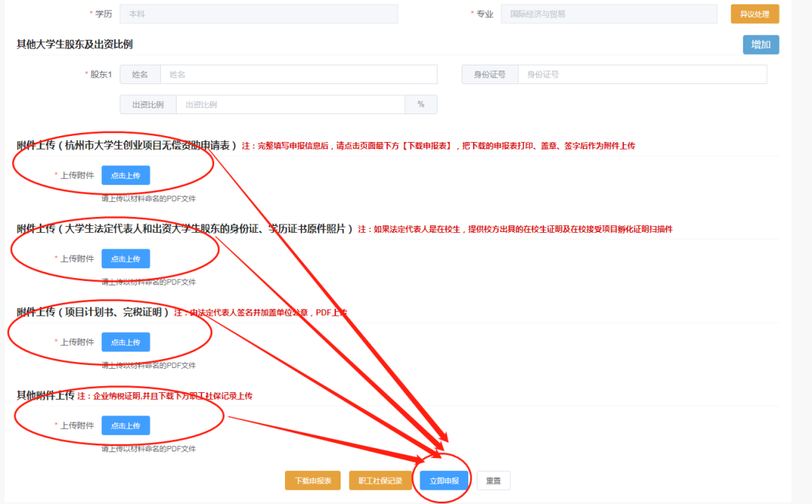Click the 其他大学生股东及出资比例 heading
The height and width of the screenshot is (504, 812).
(74, 44)
